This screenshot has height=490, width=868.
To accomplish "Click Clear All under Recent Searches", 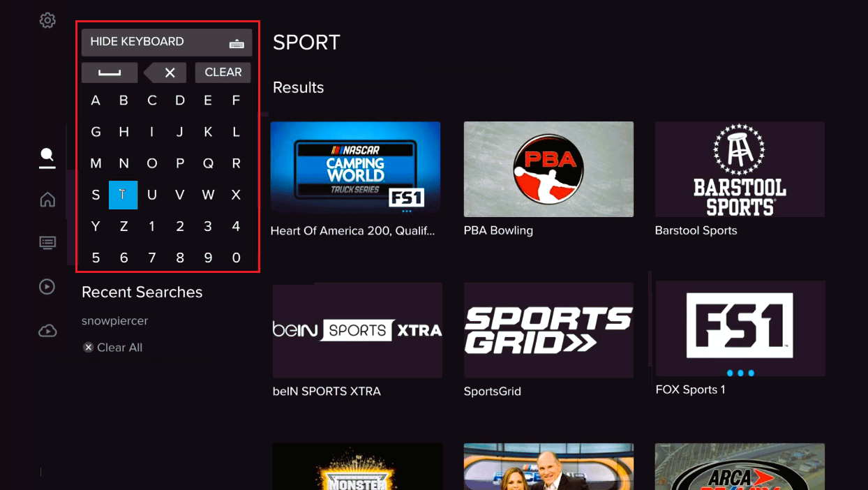I will [x=113, y=347].
